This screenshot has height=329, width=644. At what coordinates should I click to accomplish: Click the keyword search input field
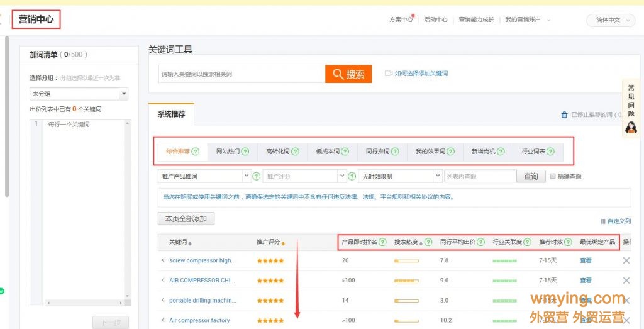click(242, 74)
